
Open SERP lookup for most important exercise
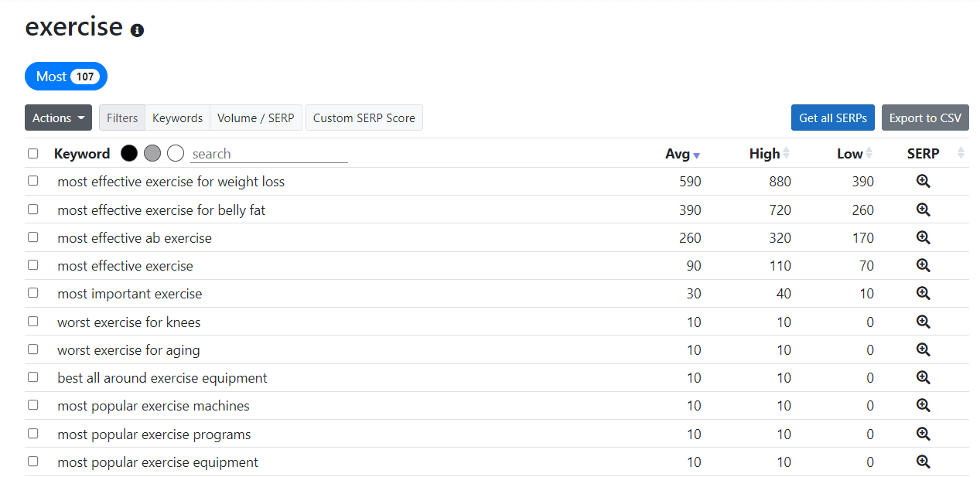point(923,294)
